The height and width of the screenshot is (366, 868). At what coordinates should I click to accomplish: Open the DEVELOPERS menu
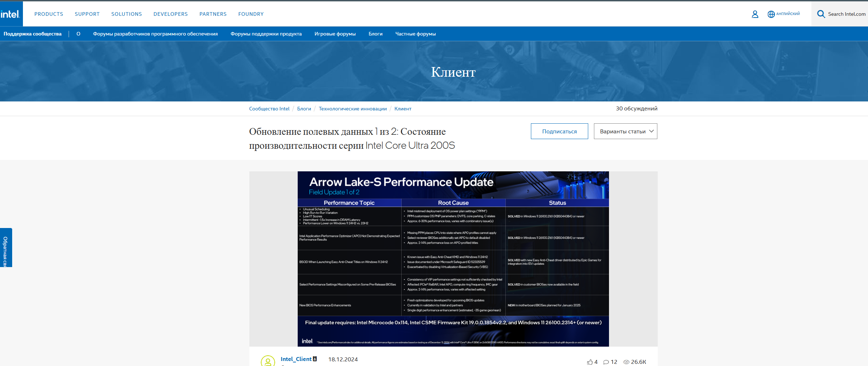coord(171,14)
